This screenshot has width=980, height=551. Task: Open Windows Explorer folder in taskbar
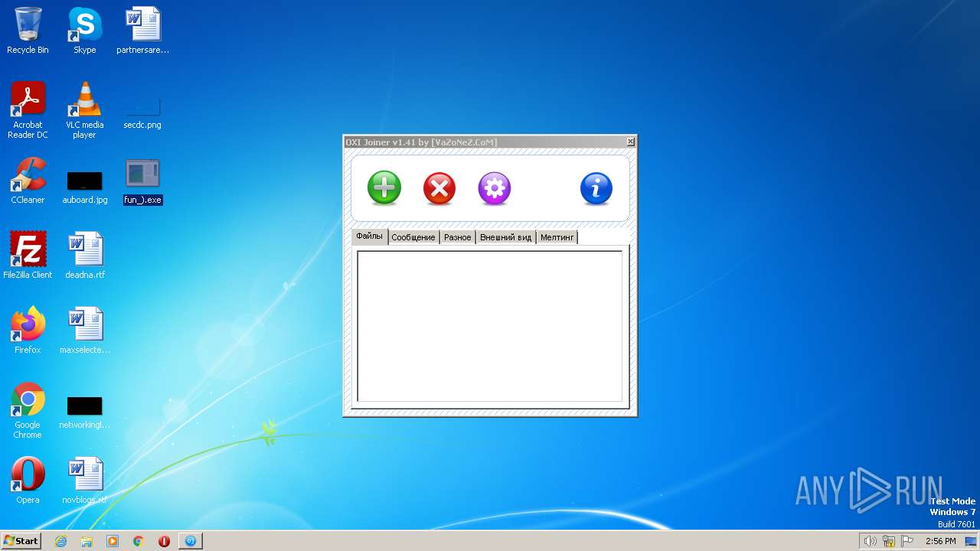(x=87, y=541)
